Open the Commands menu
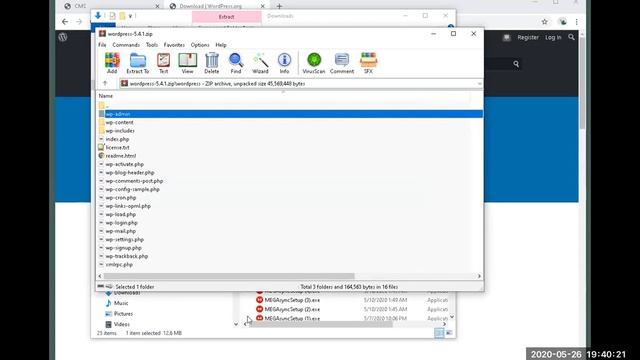This screenshot has height=360, width=640. pyautogui.click(x=126, y=45)
